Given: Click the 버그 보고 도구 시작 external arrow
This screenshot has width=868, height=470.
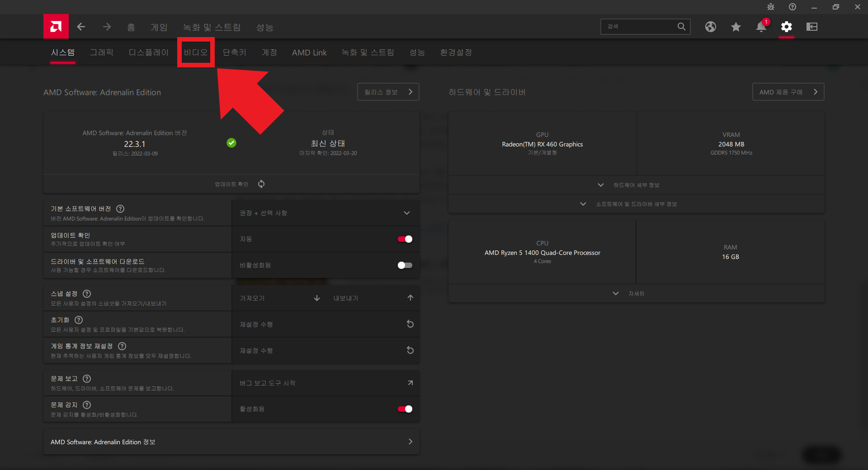Looking at the screenshot, I should point(410,383).
